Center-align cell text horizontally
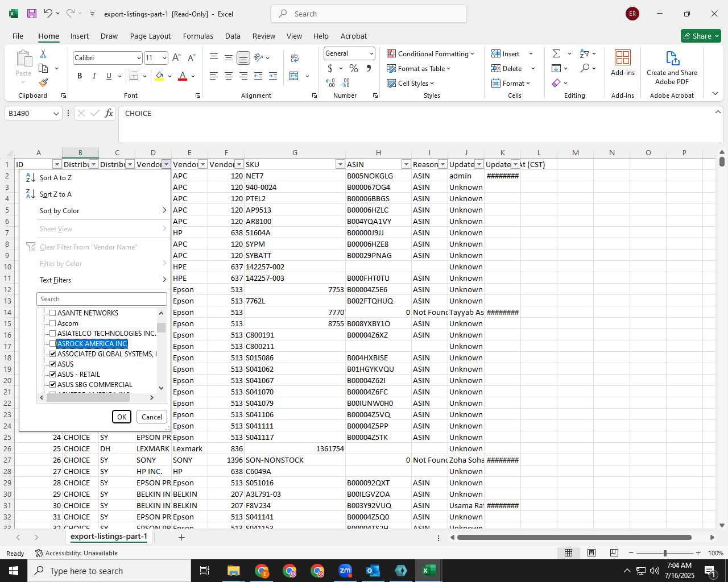 pyautogui.click(x=229, y=76)
